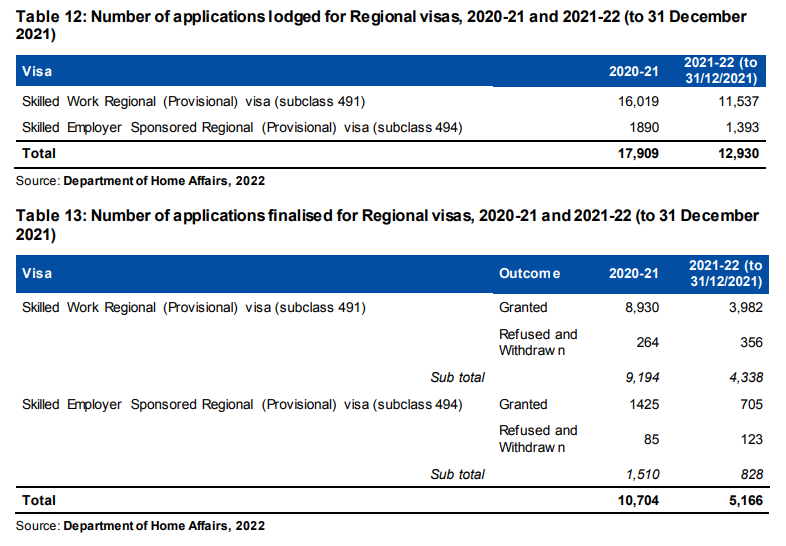786x546 pixels.
Task: Select the 10,704 total in Table 13
Action: tap(637, 500)
